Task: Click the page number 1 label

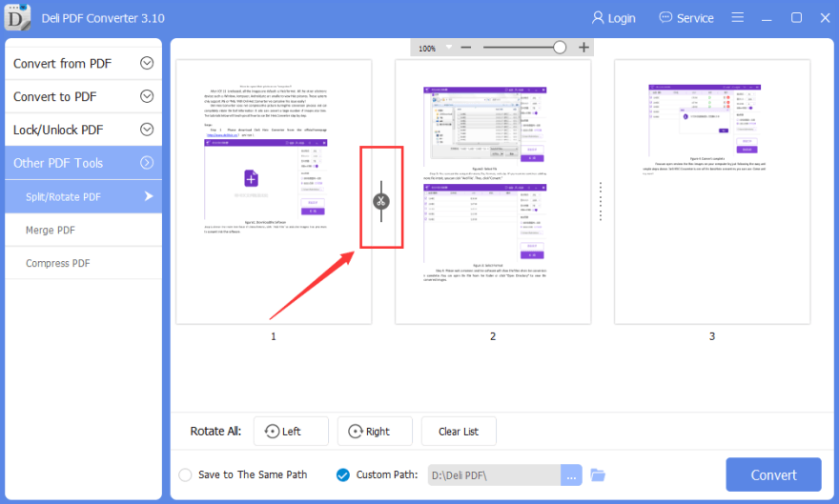Action: pos(274,336)
